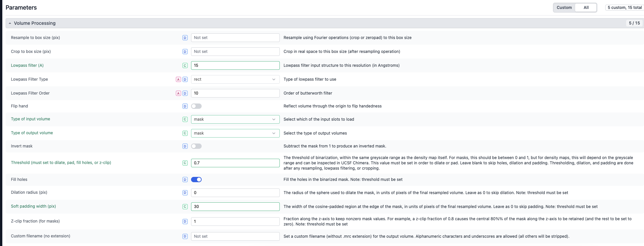Click the D badge for Custom filename
This screenshot has height=246, width=644.
185,236
